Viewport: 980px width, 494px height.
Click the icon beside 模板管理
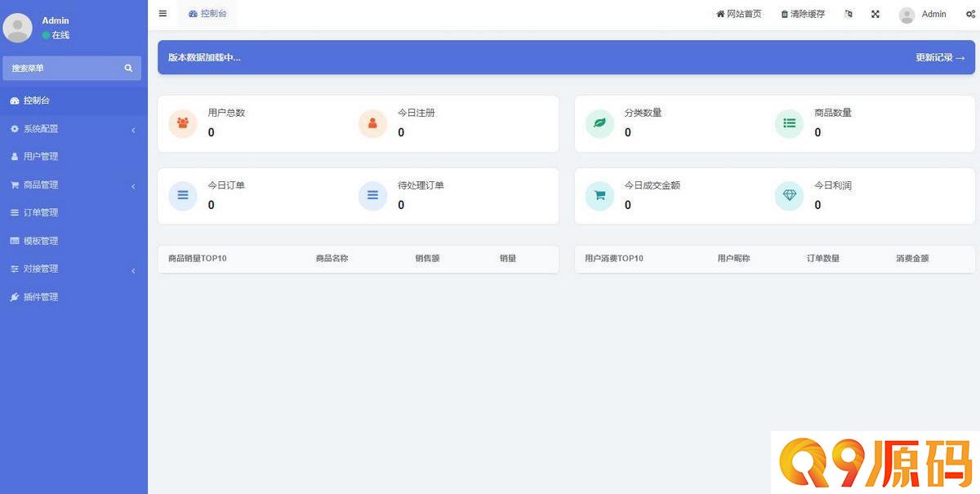pyautogui.click(x=15, y=241)
